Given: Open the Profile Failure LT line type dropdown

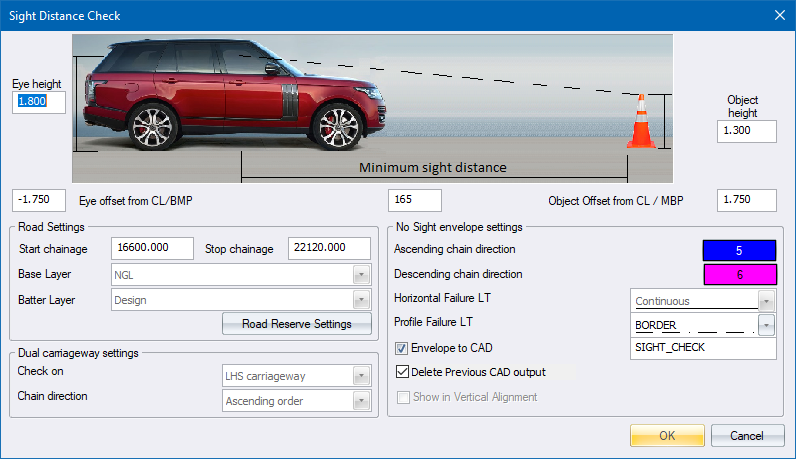Looking at the screenshot, I should point(767,325).
